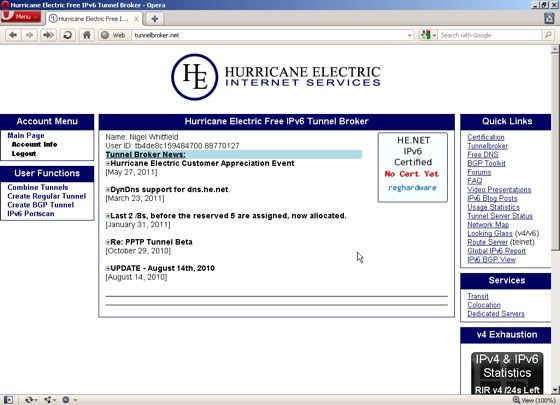
Task: Click IPv4 & IPv6 Statistics widget
Action: [x=507, y=373]
